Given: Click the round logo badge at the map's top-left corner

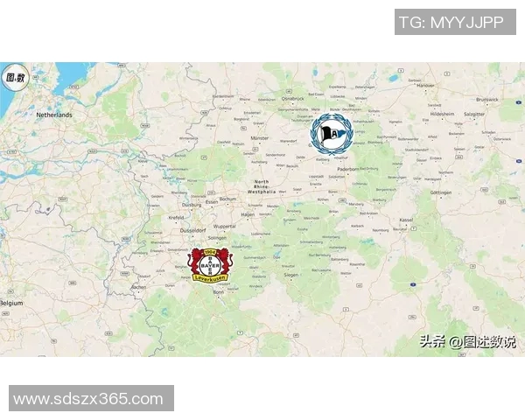Looking at the screenshot, I should [16, 78].
